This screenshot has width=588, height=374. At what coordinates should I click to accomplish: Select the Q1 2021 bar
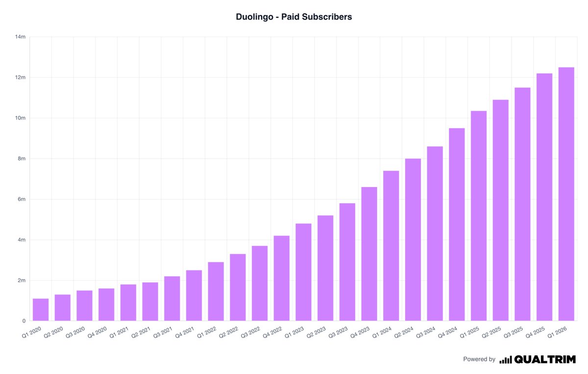point(128,303)
